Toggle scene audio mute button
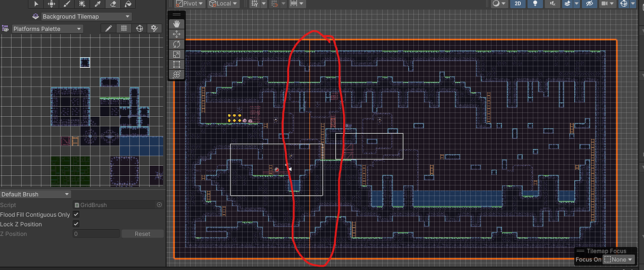 coord(552,3)
